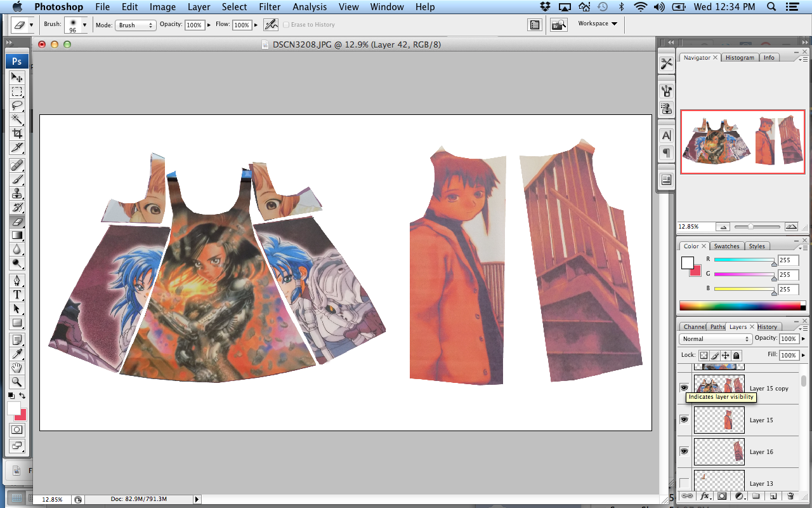Image resolution: width=812 pixels, height=508 pixels.
Task: Click the color spectrum ramp
Action: coord(742,306)
